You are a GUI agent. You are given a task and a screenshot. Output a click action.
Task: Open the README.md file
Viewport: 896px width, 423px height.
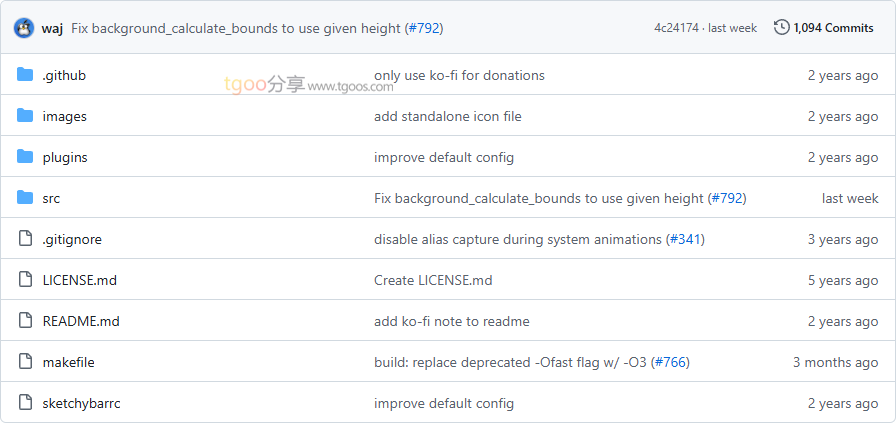pyautogui.click(x=80, y=321)
